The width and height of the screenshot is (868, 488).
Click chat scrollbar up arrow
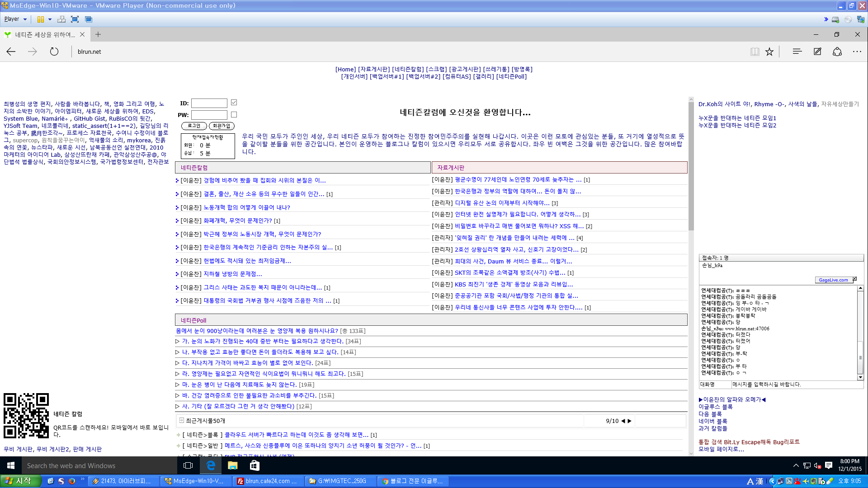point(860,288)
